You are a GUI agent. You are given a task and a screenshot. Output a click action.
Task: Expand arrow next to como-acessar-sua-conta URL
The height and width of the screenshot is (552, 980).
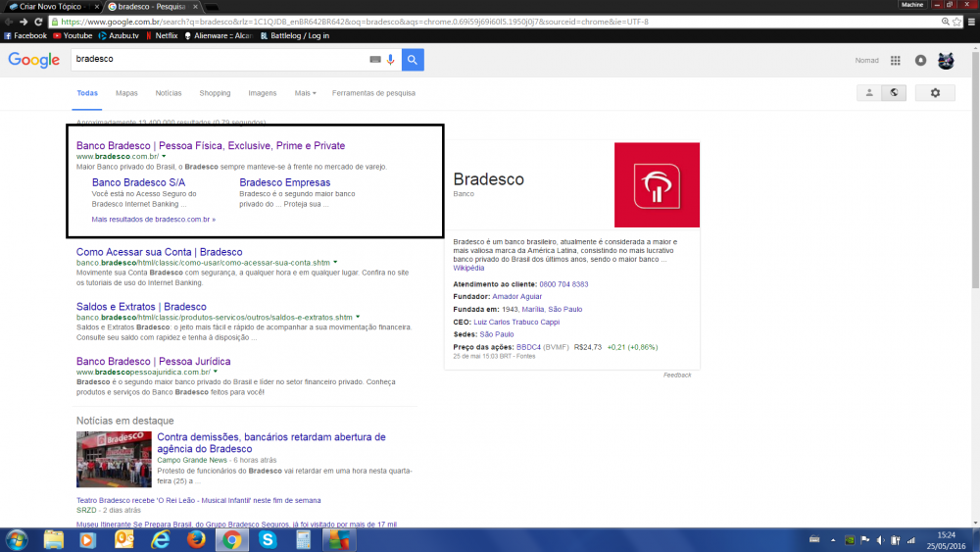tap(335, 263)
